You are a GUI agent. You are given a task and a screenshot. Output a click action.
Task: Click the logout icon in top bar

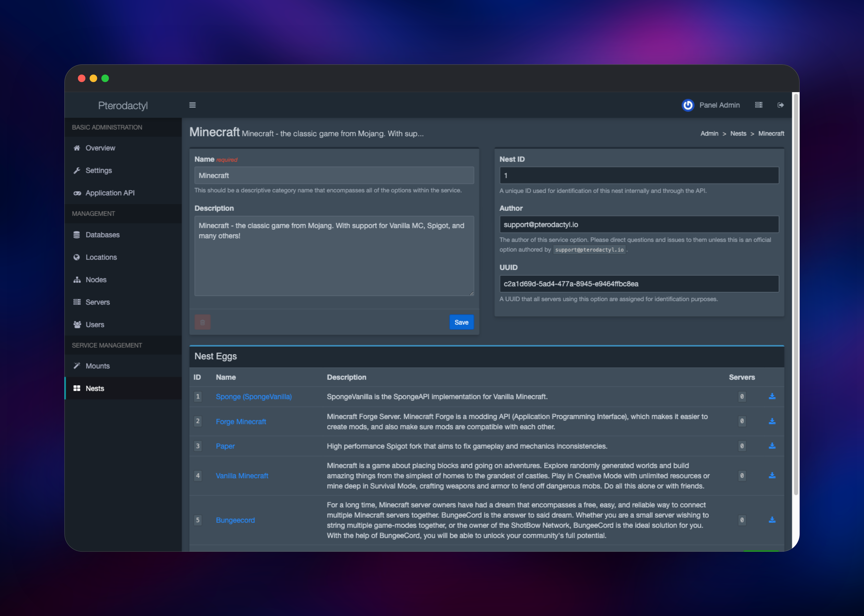781,105
